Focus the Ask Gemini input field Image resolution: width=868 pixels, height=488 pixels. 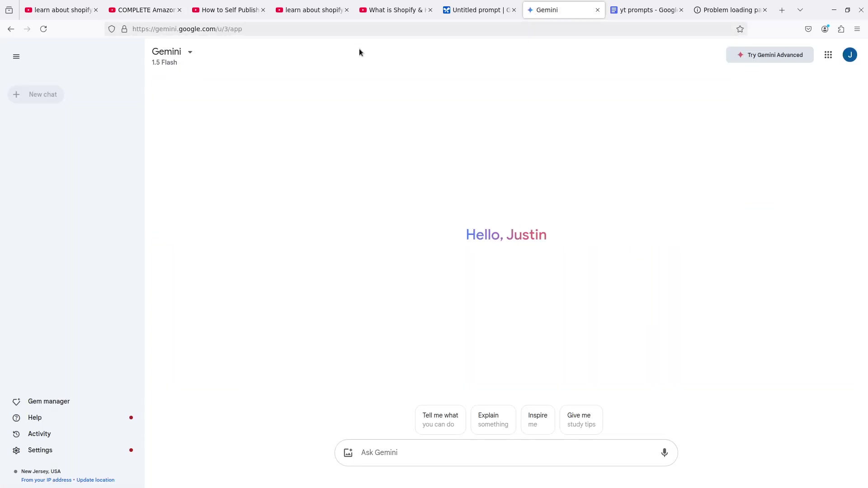506,453
